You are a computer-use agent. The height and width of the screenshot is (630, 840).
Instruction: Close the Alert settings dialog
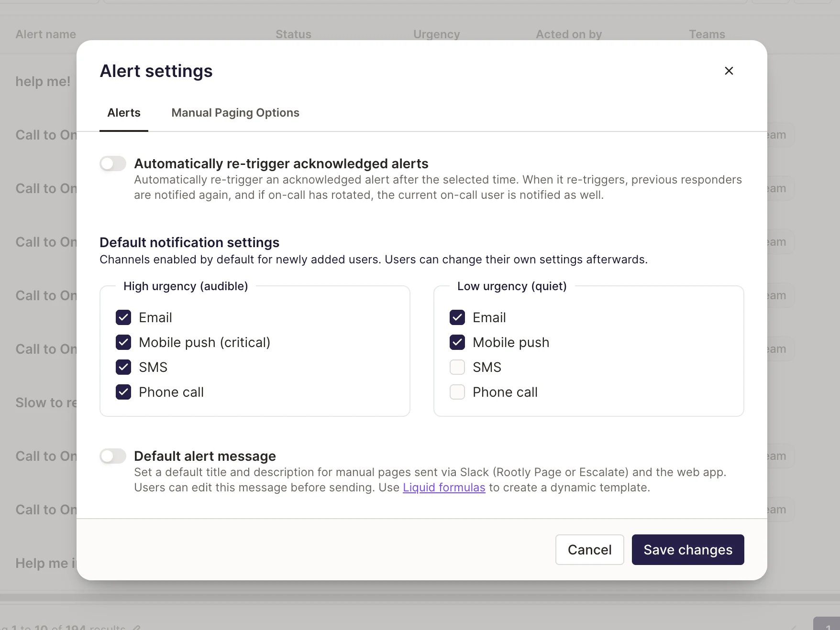(729, 71)
